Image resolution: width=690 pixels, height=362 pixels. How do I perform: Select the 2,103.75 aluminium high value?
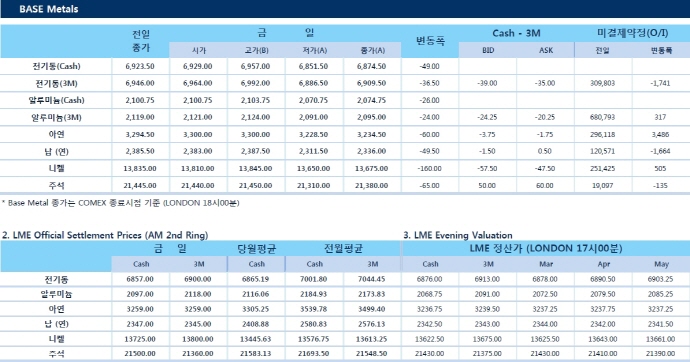coord(256,100)
